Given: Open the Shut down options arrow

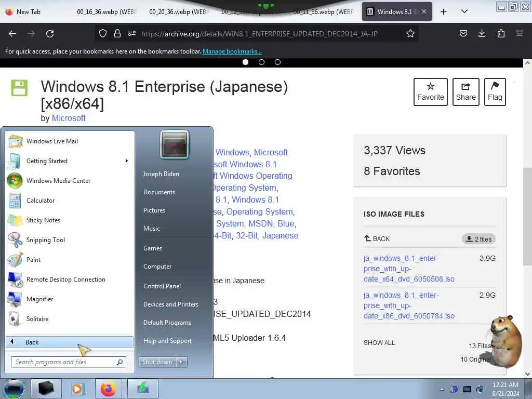Looking at the screenshot, I should click(181, 362).
